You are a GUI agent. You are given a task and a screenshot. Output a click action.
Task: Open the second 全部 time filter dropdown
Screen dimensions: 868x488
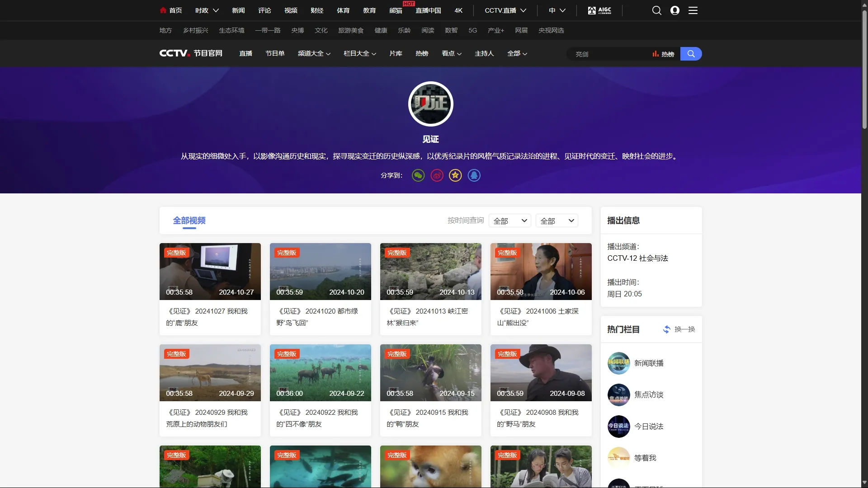(557, 221)
